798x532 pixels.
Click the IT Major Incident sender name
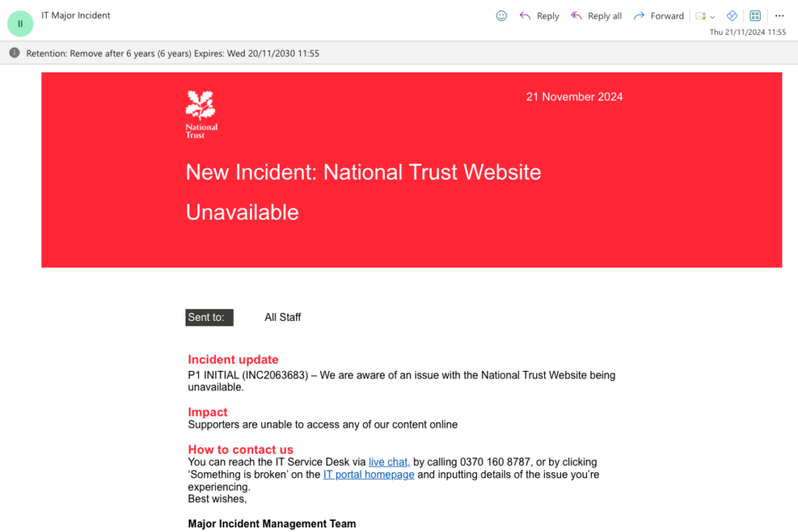pyautogui.click(x=76, y=16)
